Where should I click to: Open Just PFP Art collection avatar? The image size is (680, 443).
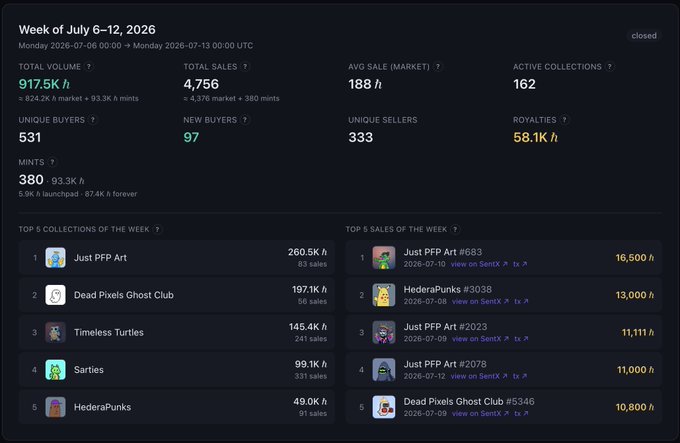point(56,257)
